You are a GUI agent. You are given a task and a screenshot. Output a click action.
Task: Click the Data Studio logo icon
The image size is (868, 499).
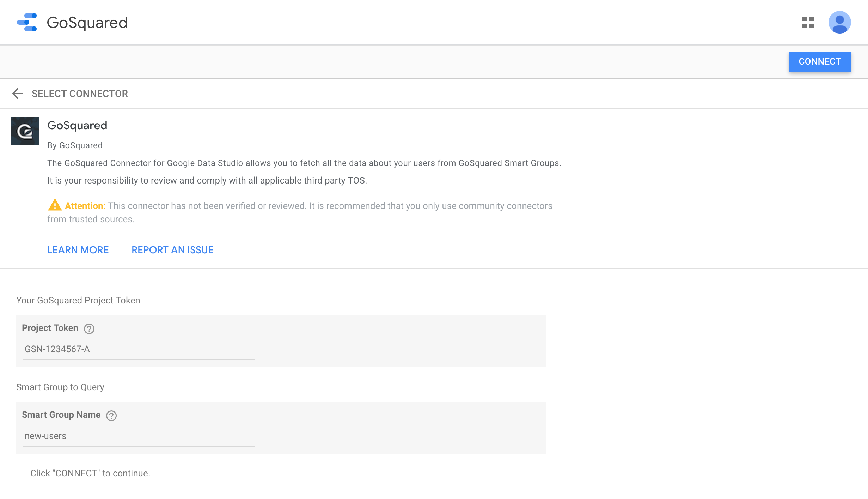pyautogui.click(x=27, y=22)
